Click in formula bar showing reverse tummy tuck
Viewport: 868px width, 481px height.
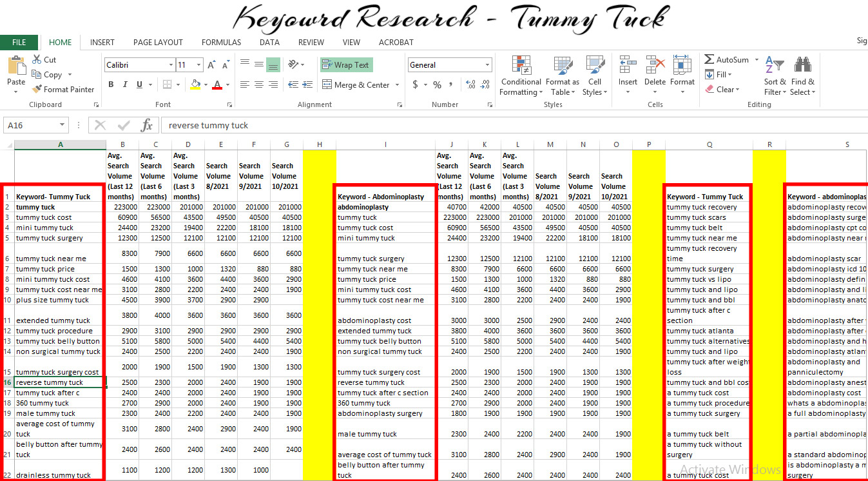pyautogui.click(x=514, y=125)
